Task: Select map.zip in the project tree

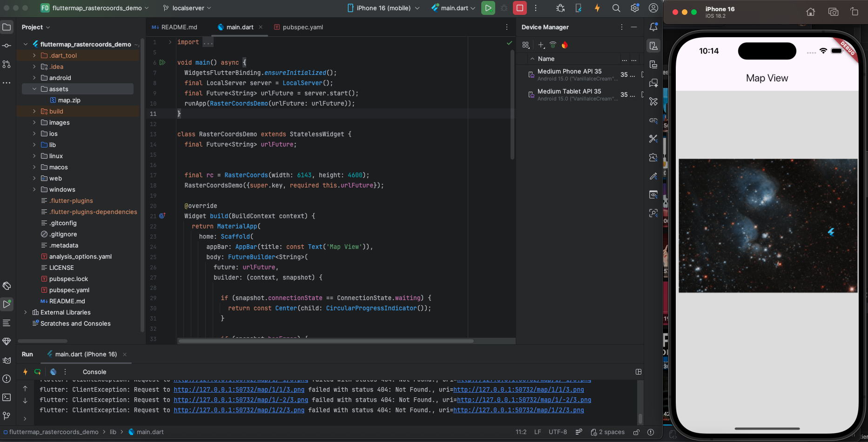Action: pyautogui.click(x=69, y=100)
